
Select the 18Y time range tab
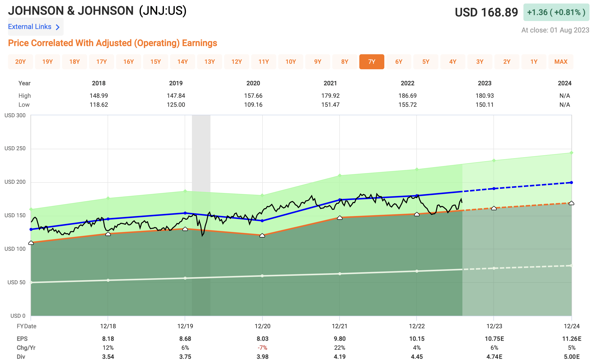75,62
